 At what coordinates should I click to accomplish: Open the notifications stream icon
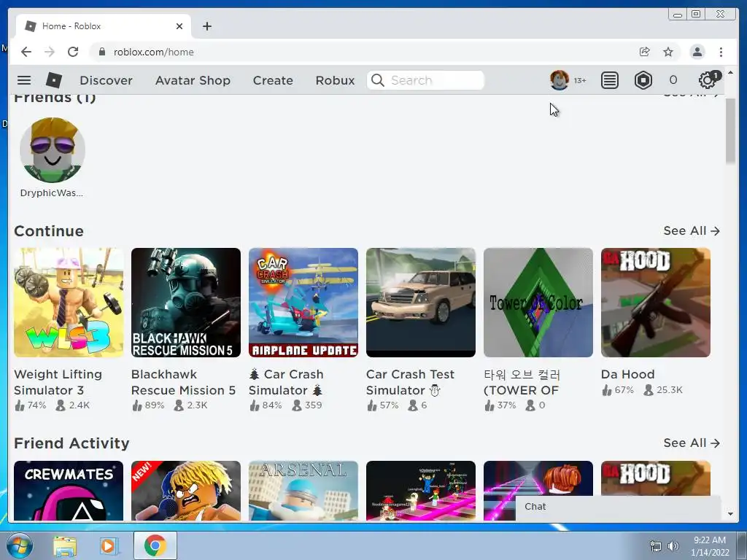(x=609, y=80)
